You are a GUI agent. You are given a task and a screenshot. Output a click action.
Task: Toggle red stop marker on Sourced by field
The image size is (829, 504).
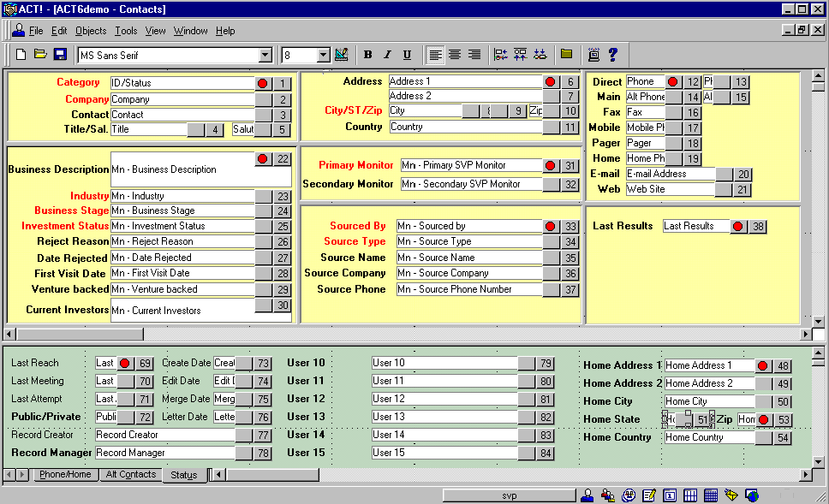tap(551, 227)
